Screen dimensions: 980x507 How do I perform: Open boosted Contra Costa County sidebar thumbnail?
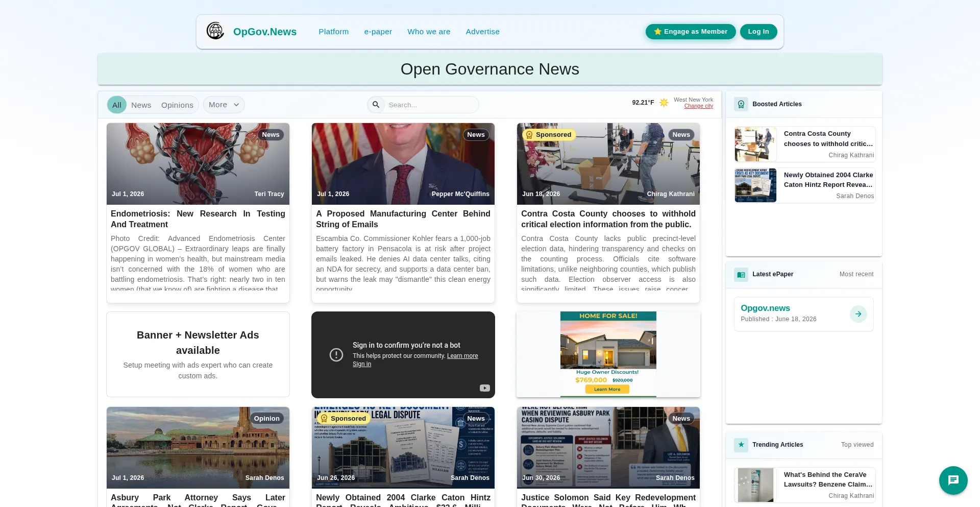point(755,144)
